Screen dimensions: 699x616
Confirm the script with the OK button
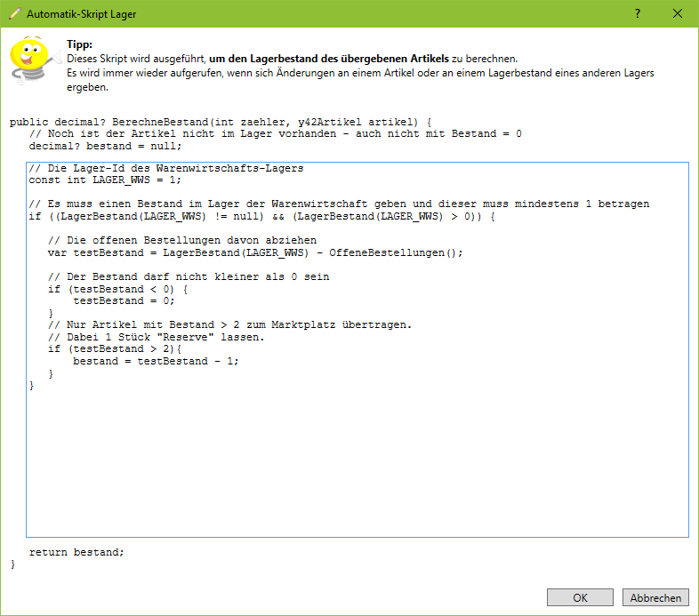[580, 598]
